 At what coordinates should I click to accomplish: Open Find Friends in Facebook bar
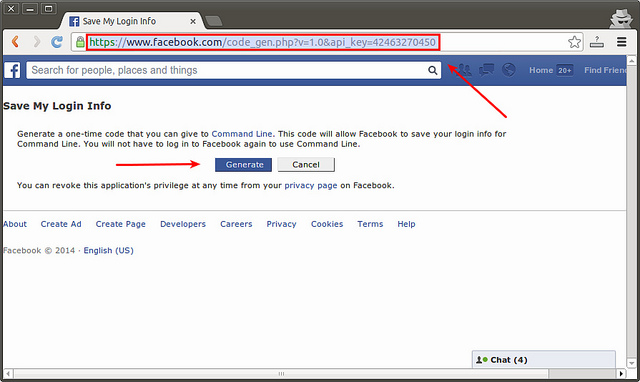tap(605, 70)
